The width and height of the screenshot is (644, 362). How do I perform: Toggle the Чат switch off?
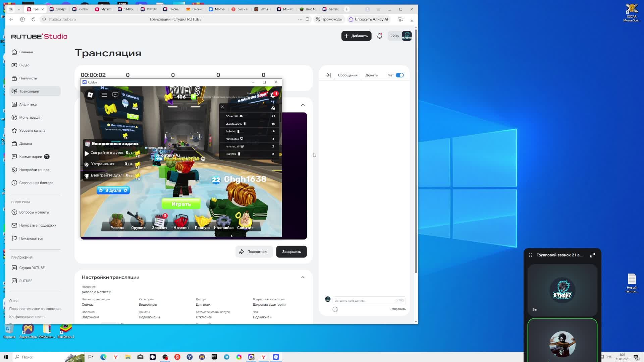click(x=400, y=75)
